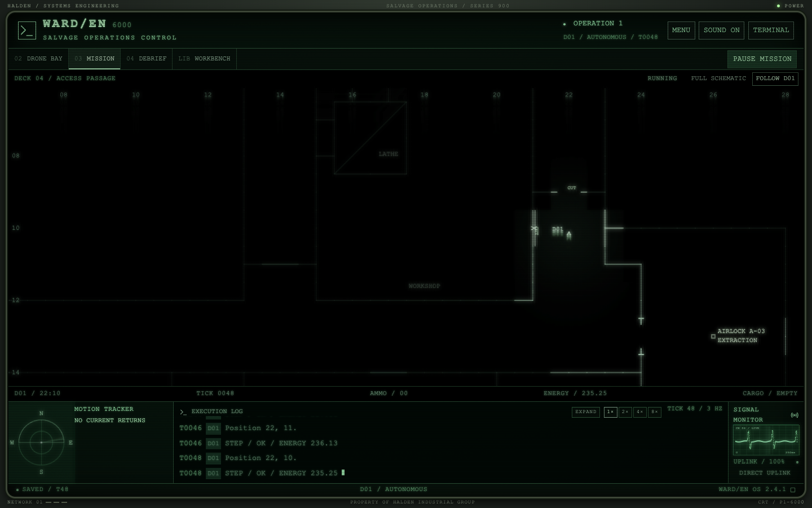Click the OPERATION 1 header text
812x508 pixels.
pos(598,24)
